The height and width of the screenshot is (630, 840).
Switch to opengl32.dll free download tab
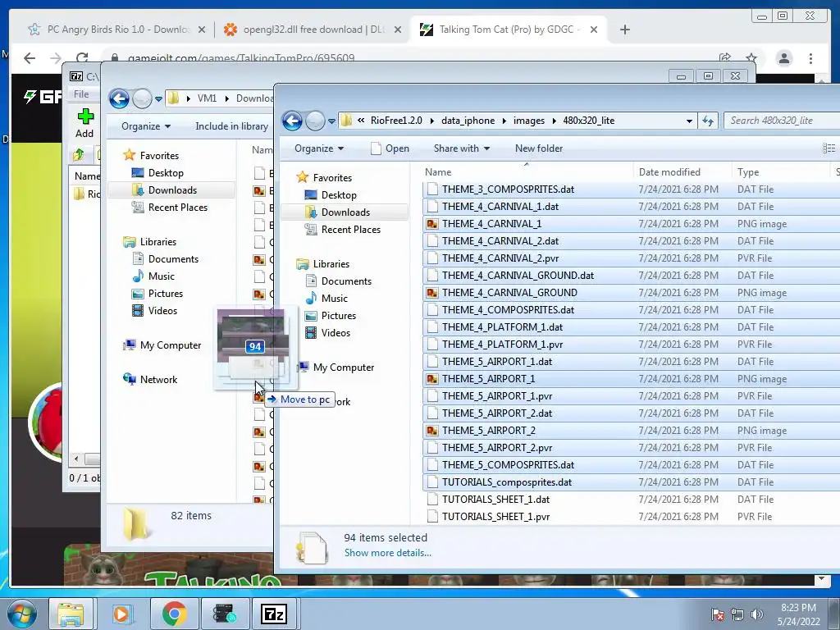tap(313, 30)
